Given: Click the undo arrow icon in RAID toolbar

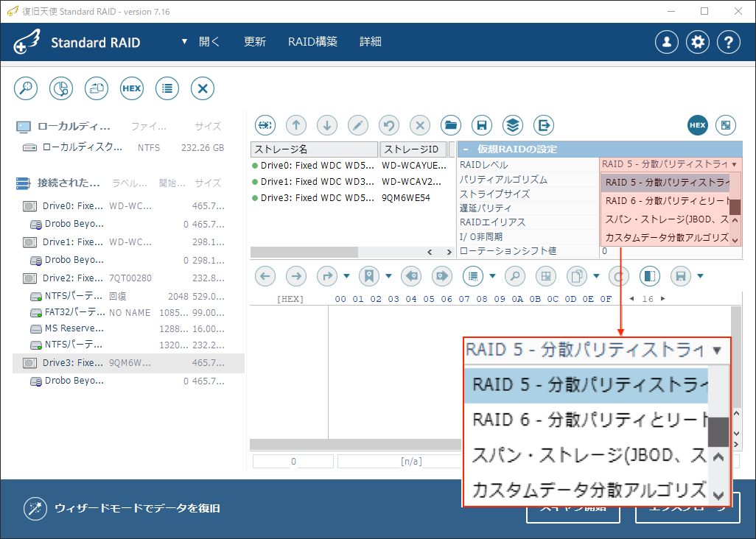Looking at the screenshot, I should (389, 125).
